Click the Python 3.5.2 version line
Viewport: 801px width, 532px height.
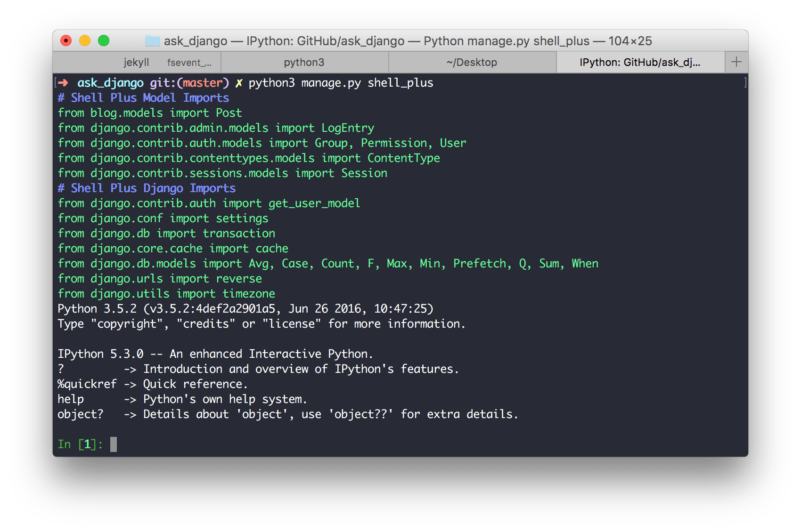[x=245, y=308]
